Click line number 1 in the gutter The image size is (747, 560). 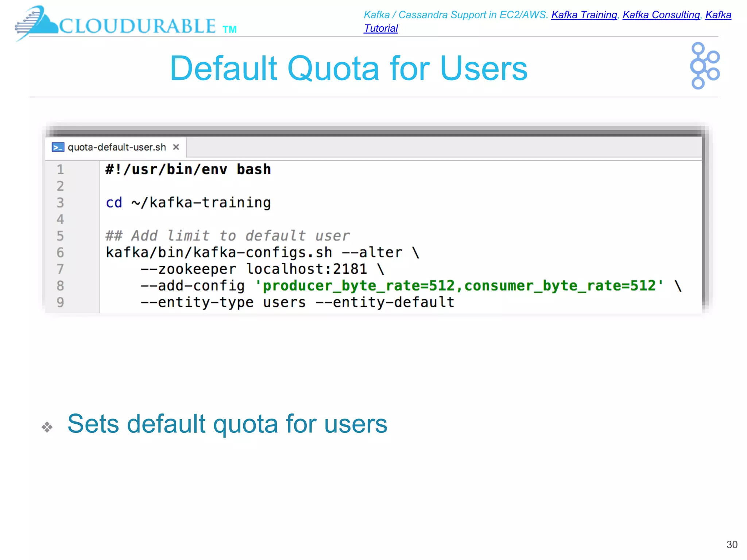point(60,170)
